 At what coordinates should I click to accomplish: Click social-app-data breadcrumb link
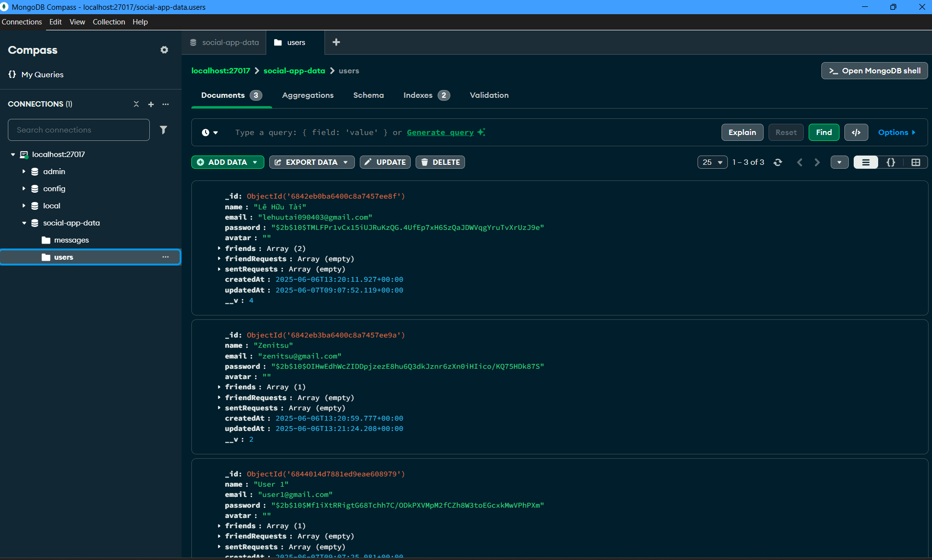294,71
